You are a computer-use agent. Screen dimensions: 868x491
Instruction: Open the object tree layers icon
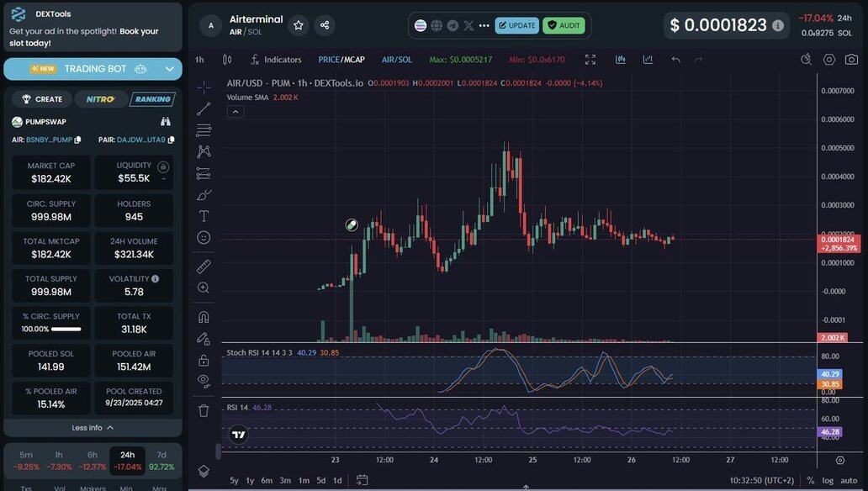click(204, 471)
